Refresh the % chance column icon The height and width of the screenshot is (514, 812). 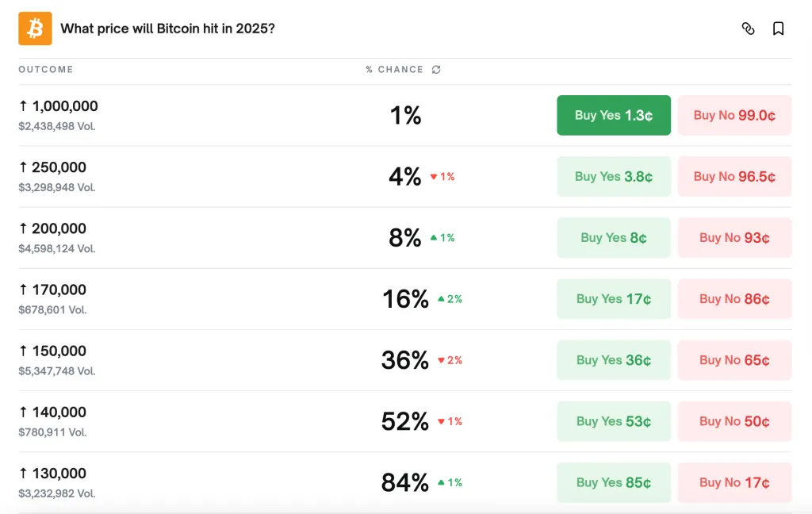436,70
